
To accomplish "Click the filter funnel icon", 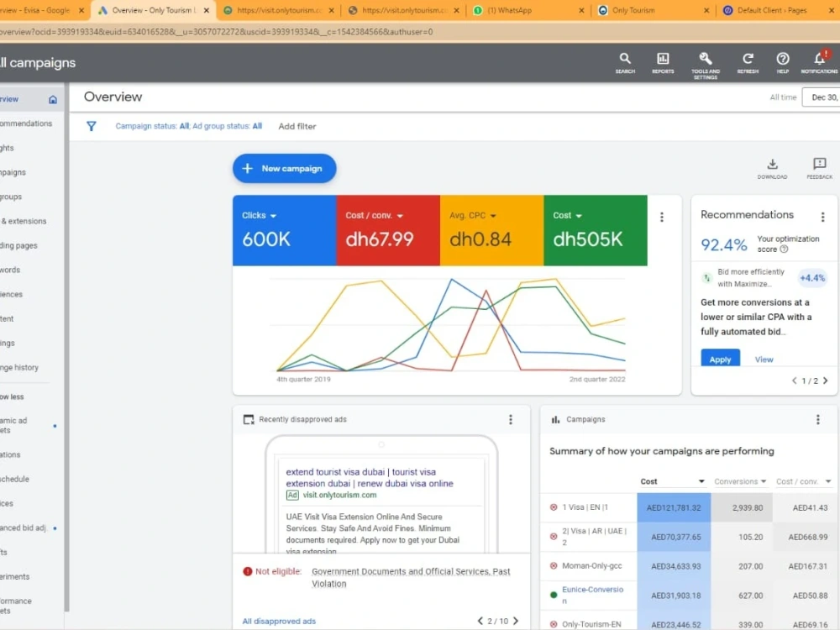I will [x=91, y=127].
